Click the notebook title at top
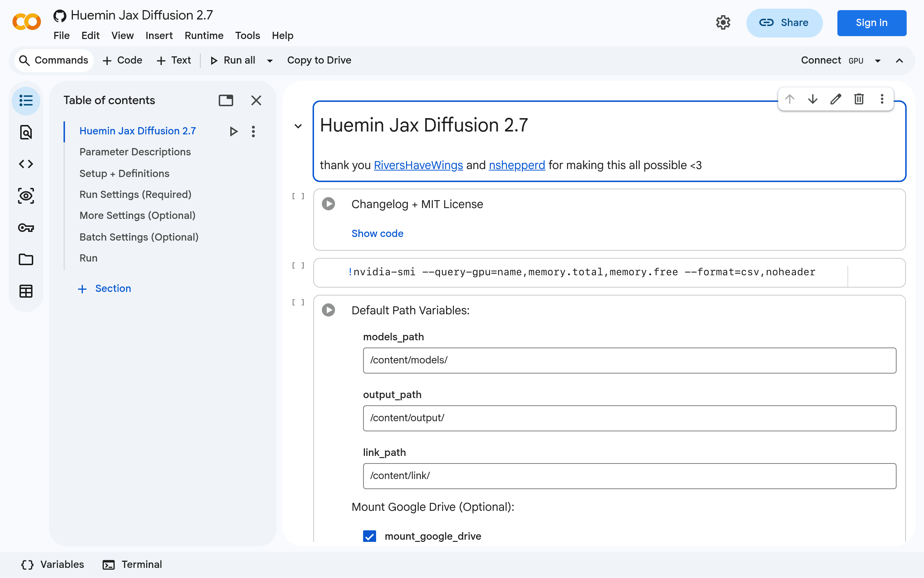Image resolution: width=924 pixels, height=578 pixels. [141, 15]
